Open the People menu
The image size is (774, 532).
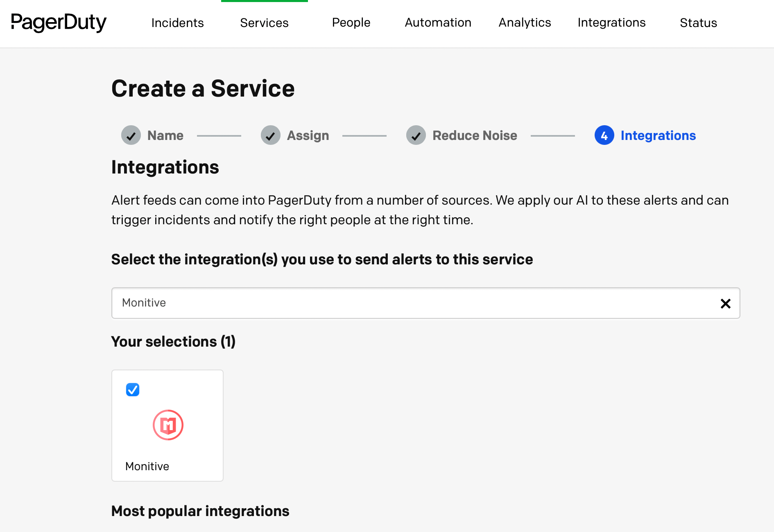(351, 23)
